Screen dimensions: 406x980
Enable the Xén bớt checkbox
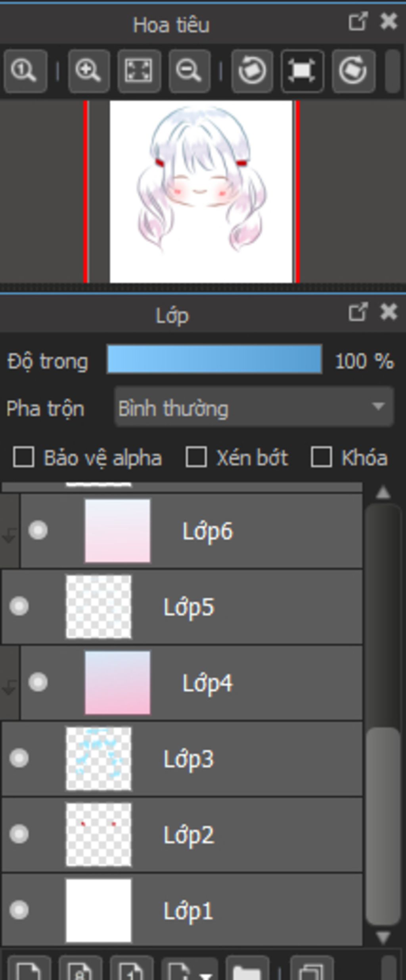pyautogui.click(x=196, y=457)
